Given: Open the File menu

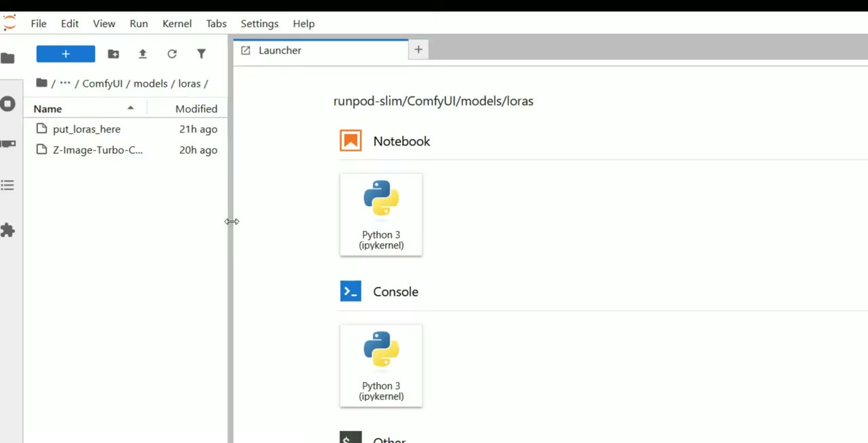Looking at the screenshot, I should point(39,24).
